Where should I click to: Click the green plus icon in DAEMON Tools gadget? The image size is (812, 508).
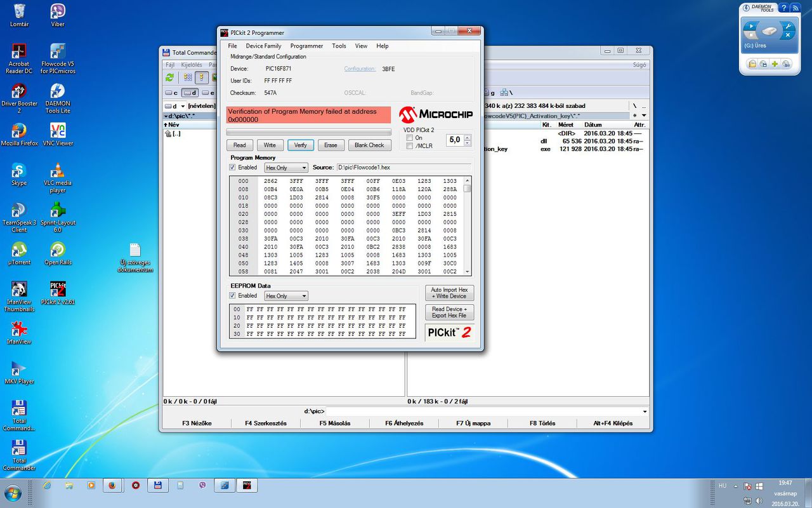[775, 63]
